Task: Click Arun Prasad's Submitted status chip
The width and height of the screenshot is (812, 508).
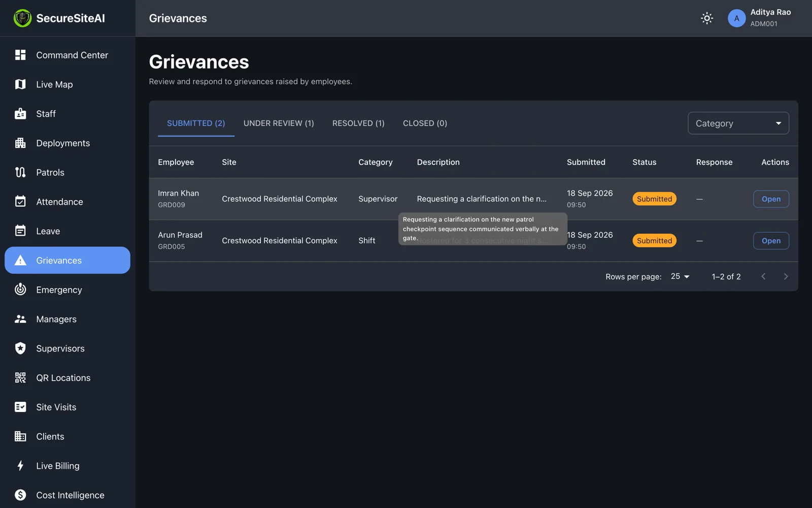Action: 654,241
